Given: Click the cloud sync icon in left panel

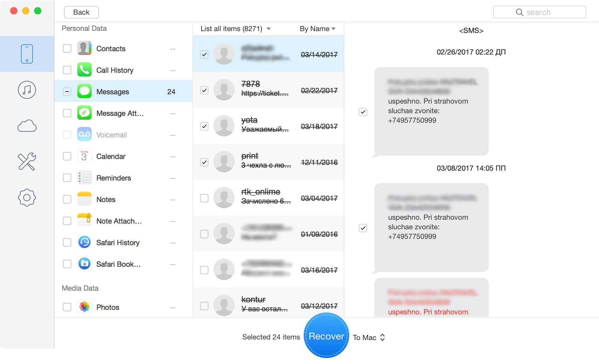Looking at the screenshot, I should tap(27, 127).
